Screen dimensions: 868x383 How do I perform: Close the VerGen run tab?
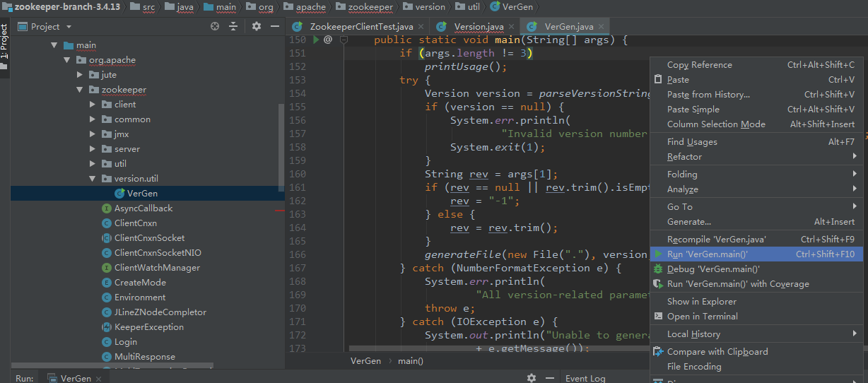click(x=98, y=379)
